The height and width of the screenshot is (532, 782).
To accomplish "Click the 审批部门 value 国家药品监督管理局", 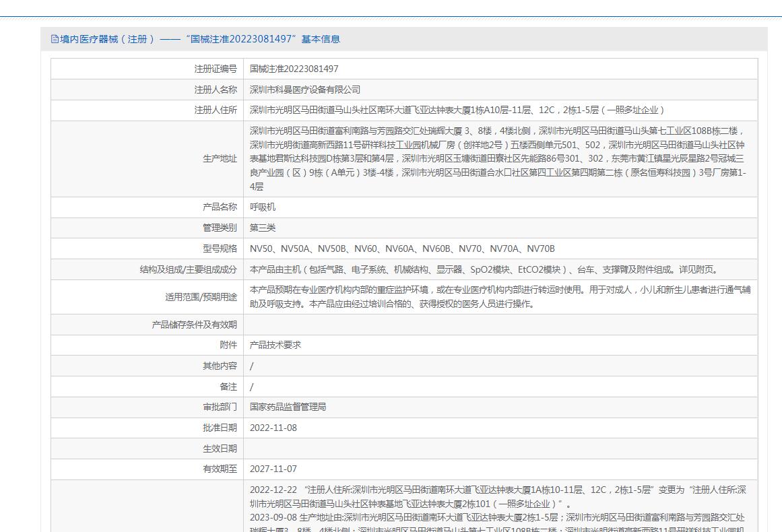I will click(288, 407).
